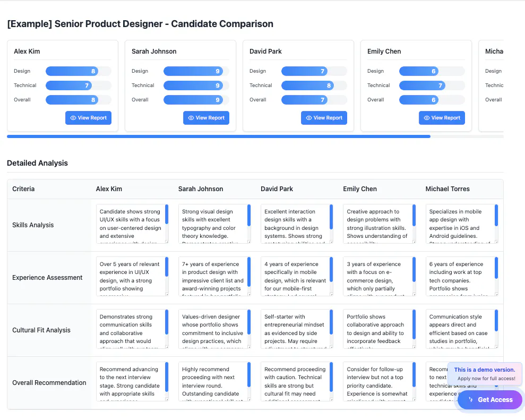Click eye icon in Alex Kim's View Report
525x420 pixels.
[73, 118]
